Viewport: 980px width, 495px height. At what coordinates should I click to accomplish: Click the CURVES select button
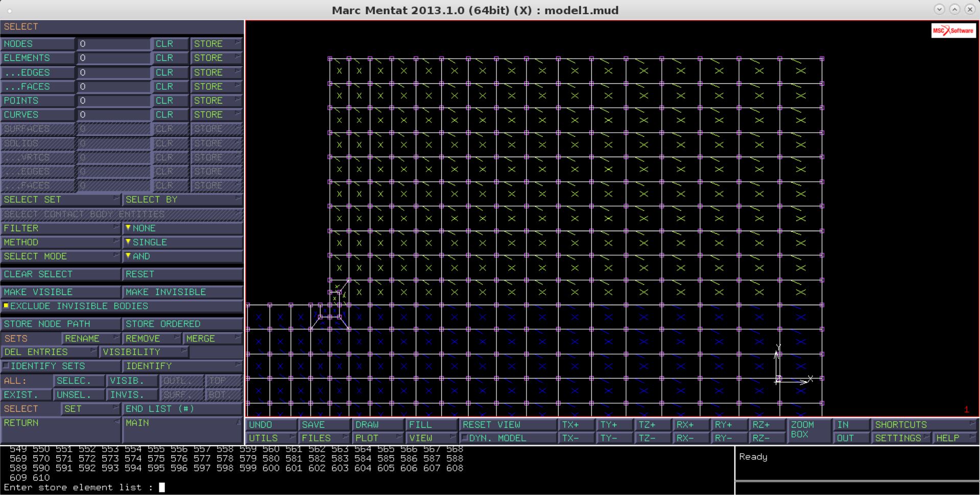coord(38,115)
